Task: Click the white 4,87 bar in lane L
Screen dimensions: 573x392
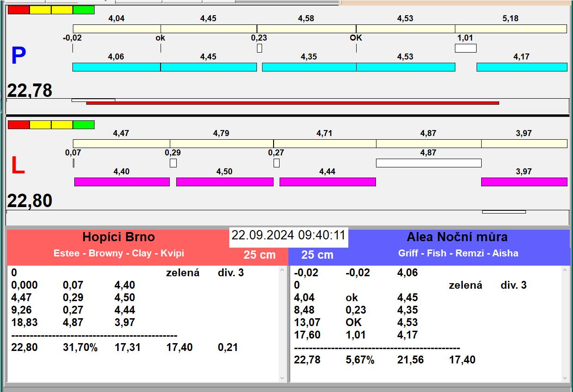Action: 428,163
